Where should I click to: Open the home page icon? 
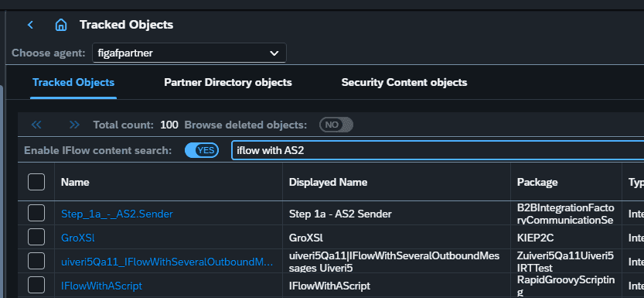pyautogui.click(x=61, y=25)
